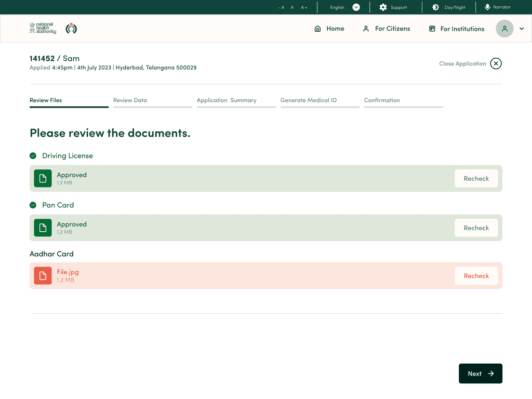Open the user profile avatar

(x=504, y=29)
